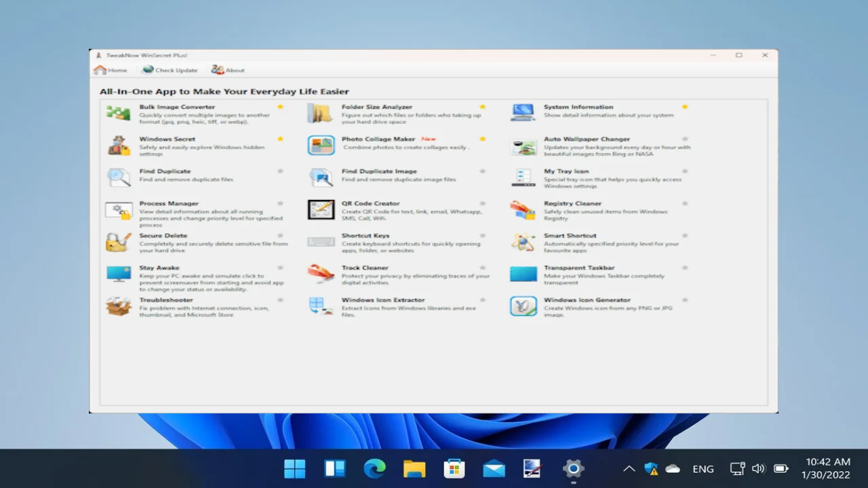868x488 pixels.
Task: Click the QR Code Creator title
Action: (370, 203)
